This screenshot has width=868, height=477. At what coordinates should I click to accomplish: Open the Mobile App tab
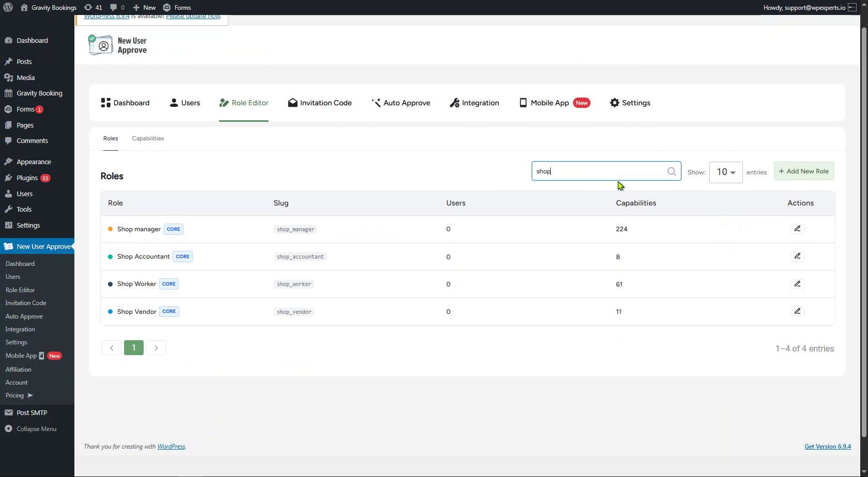pyautogui.click(x=554, y=103)
